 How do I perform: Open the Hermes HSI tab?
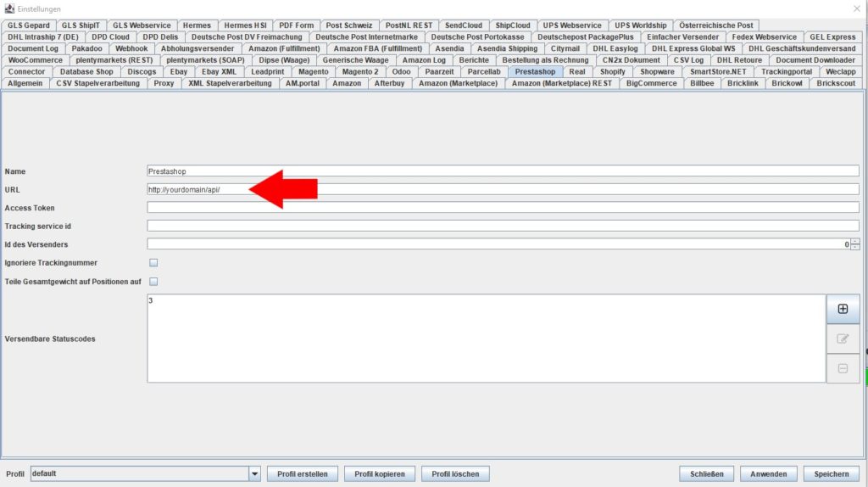[x=245, y=25]
